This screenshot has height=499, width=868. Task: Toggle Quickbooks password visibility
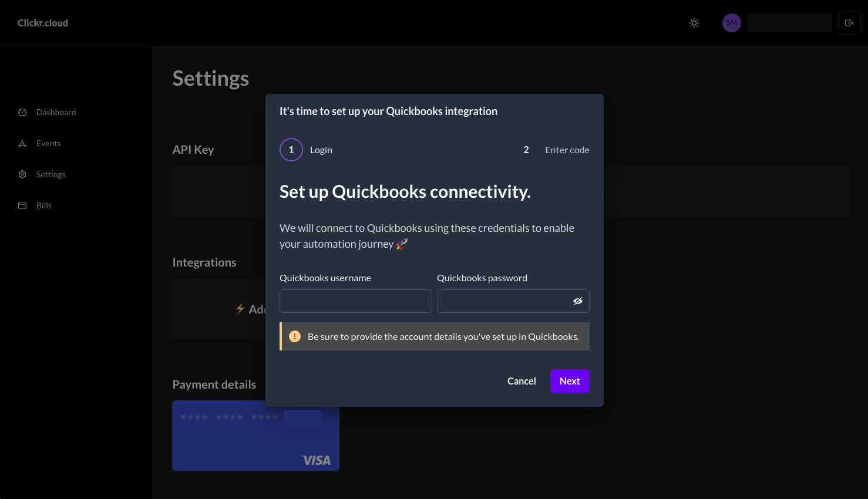pos(578,301)
